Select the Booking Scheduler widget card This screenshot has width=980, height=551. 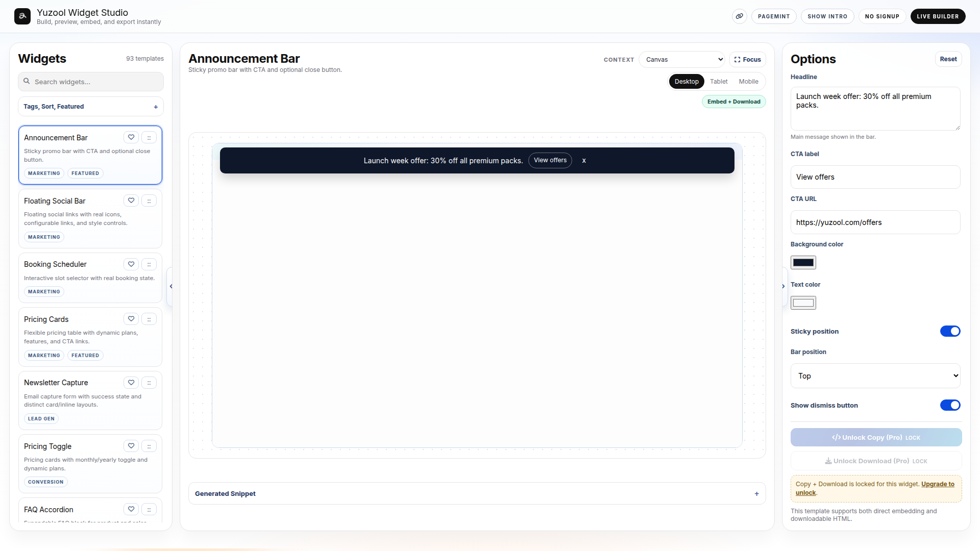coord(90,278)
